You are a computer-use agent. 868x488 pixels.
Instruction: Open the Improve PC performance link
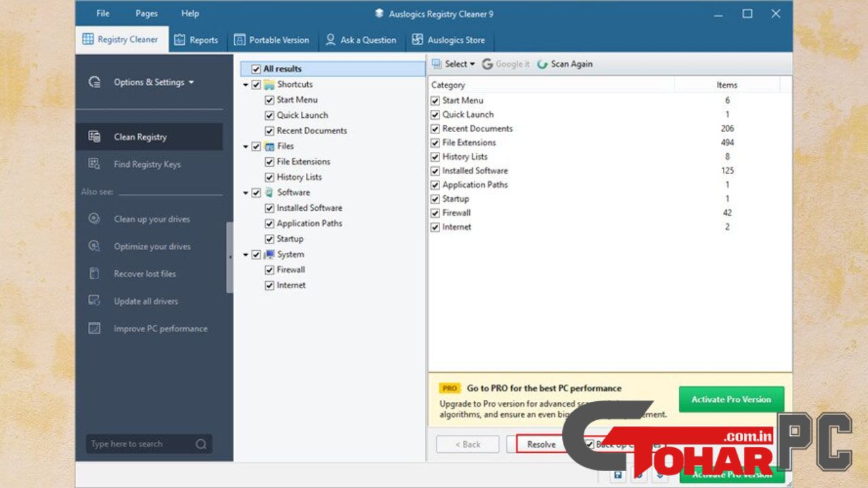(x=160, y=329)
